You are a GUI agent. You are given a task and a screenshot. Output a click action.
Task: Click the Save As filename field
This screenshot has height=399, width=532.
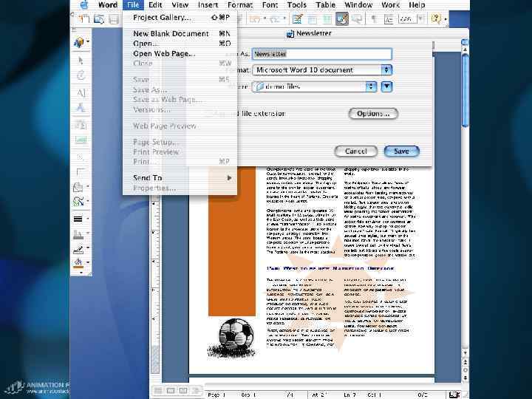click(322, 54)
